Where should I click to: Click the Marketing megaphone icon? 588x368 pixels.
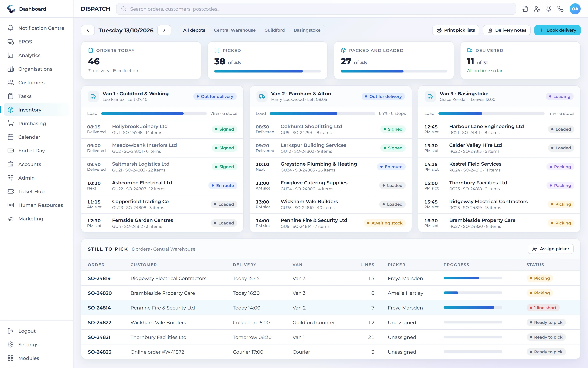pyautogui.click(x=11, y=219)
